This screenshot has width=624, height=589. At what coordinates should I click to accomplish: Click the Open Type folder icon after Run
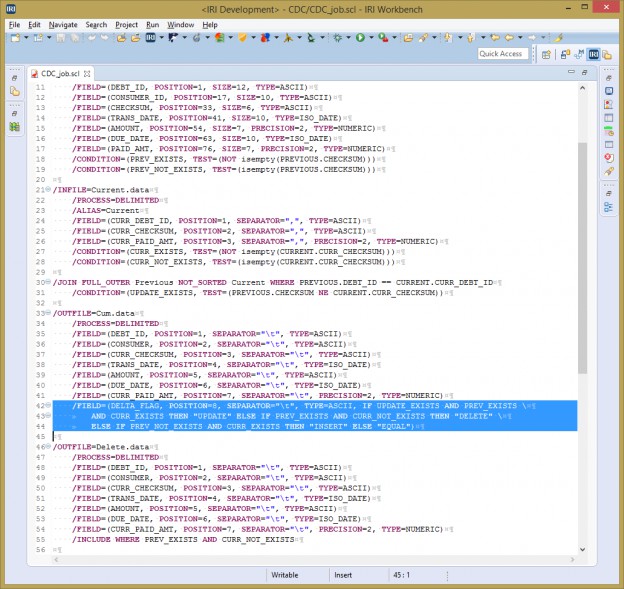point(408,38)
